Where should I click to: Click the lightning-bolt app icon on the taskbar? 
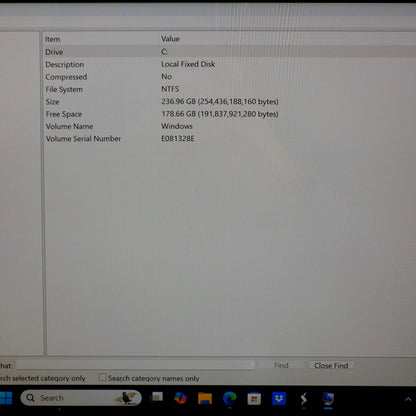pos(303,398)
